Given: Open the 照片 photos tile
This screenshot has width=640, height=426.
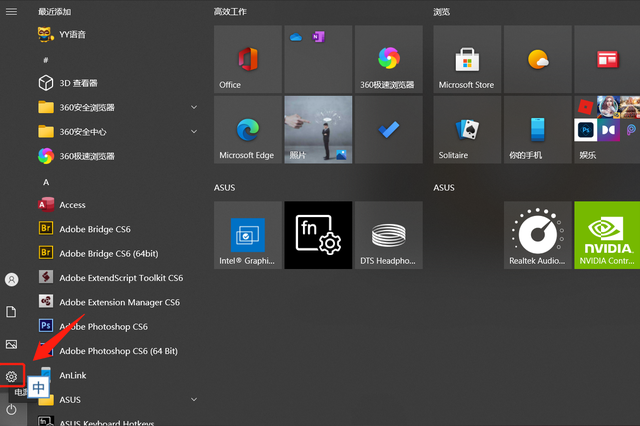Looking at the screenshot, I should [x=317, y=130].
